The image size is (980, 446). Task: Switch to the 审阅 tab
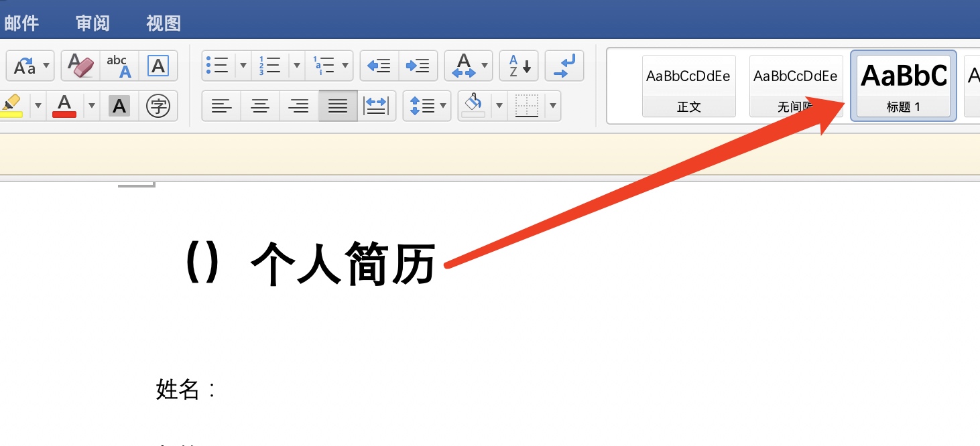[93, 23]
